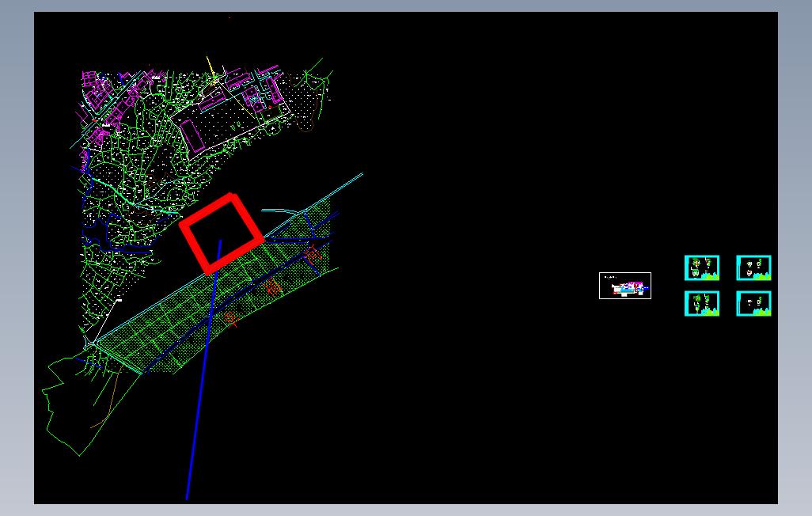Select the magenta rectangular building in white-outlined lot

point(192,134)
